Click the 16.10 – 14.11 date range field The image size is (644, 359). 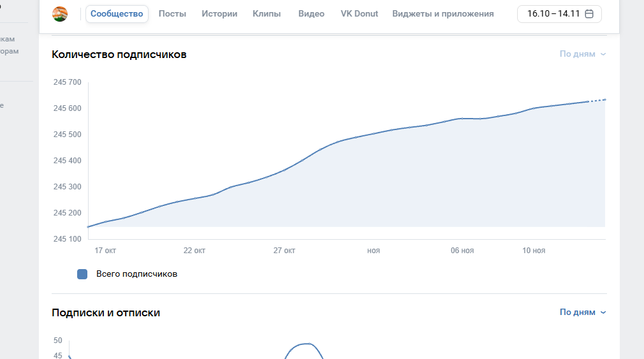(553, 14)
